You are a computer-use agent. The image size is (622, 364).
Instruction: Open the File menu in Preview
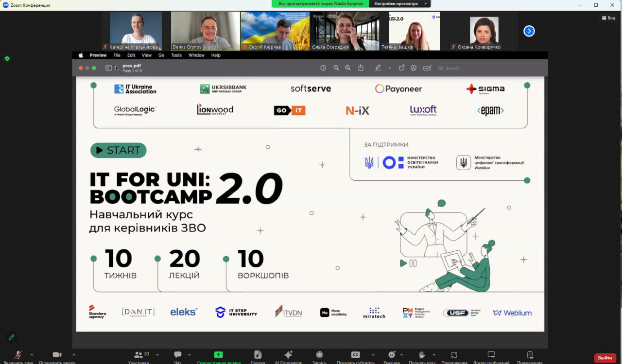pyautogui.click(x=117, y=55)
